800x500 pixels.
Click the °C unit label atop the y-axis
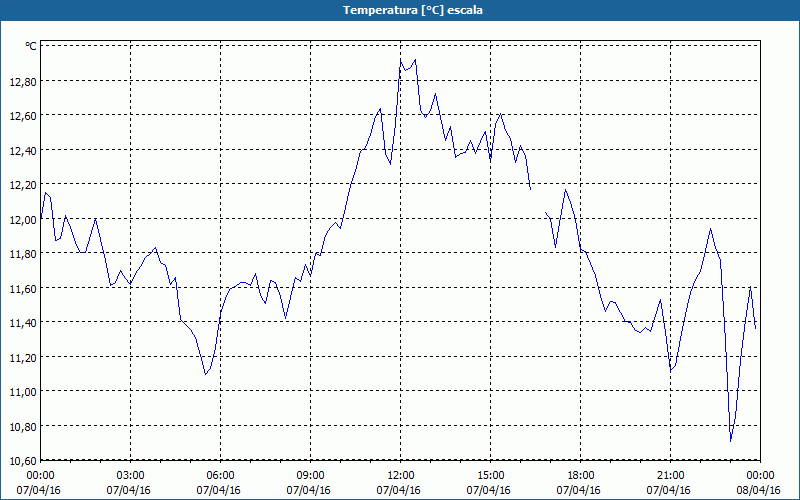click(31, 46)
